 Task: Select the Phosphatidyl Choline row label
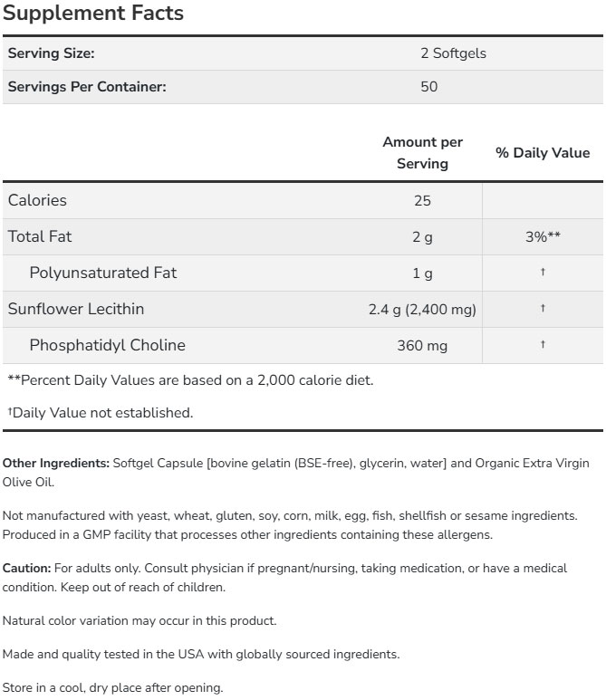coord(107,345)
